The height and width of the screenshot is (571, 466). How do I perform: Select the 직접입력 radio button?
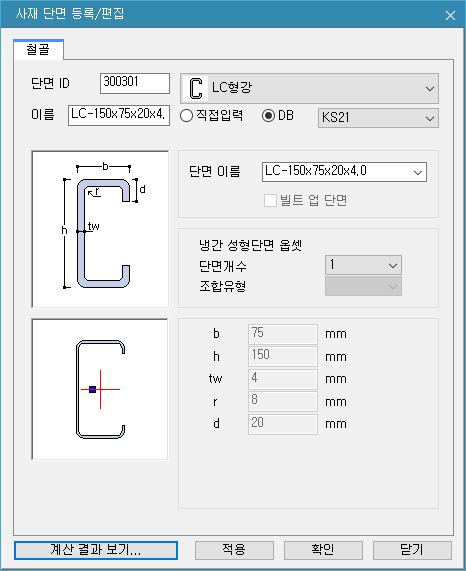[186, 116]
